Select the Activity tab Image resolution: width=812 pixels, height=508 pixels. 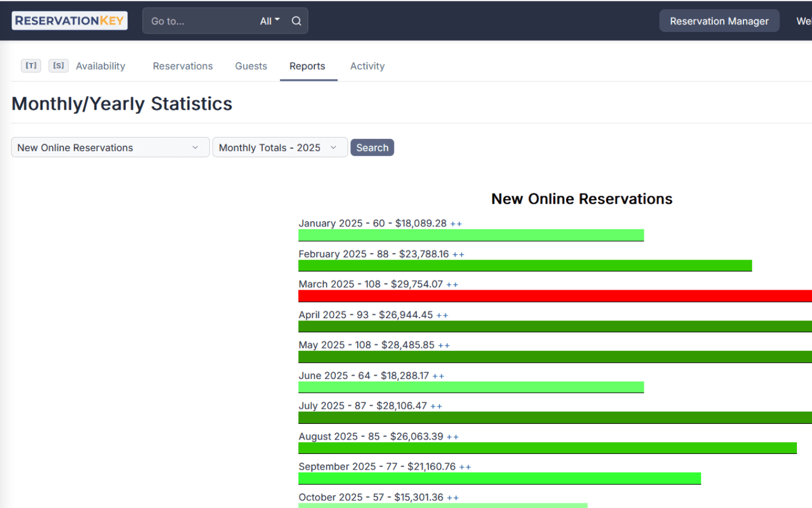(367, 66)
